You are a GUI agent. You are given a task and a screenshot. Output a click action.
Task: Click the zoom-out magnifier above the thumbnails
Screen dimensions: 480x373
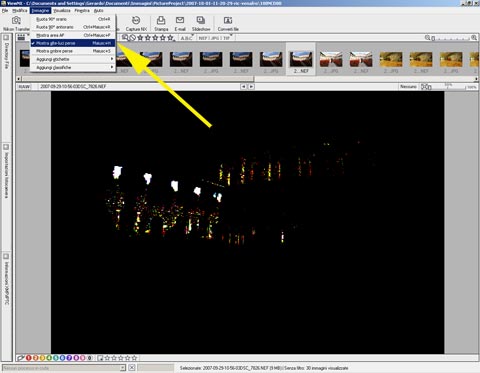427,38
